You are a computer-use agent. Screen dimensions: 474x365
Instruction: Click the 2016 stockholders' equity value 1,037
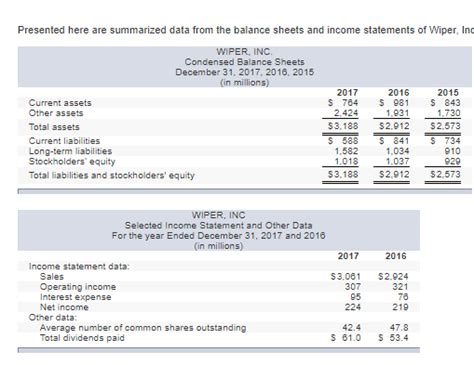click(397, 161)
